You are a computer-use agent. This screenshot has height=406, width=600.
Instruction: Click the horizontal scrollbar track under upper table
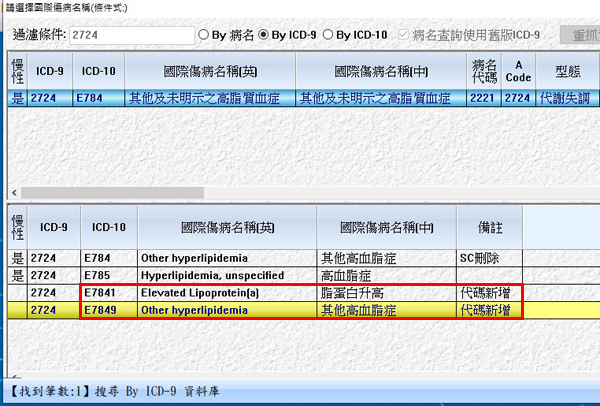[x=300, y=192]
